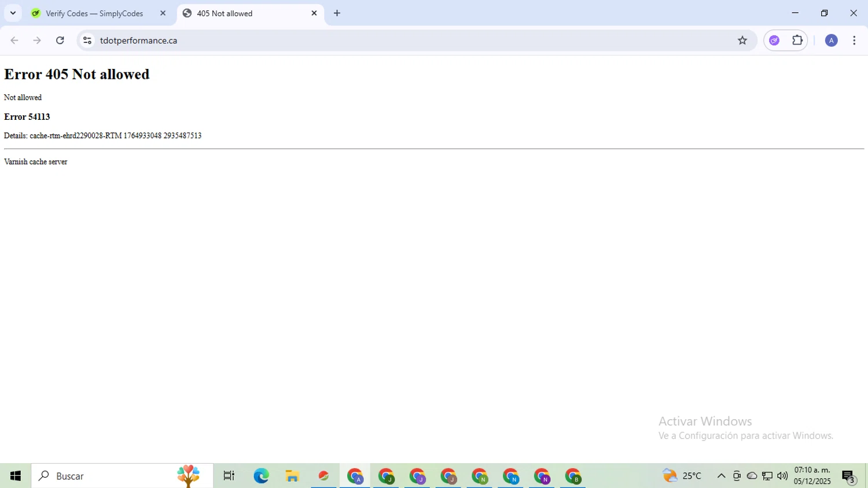Open a new browser tab
The height and width of the screenshot is (488, 868).
[337, 13]
